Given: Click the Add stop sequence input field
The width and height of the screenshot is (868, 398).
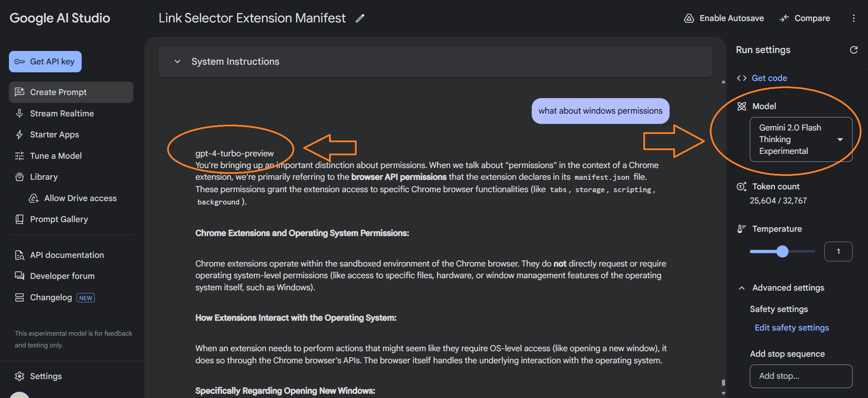Looking at the screenshot, I should 801,376.
